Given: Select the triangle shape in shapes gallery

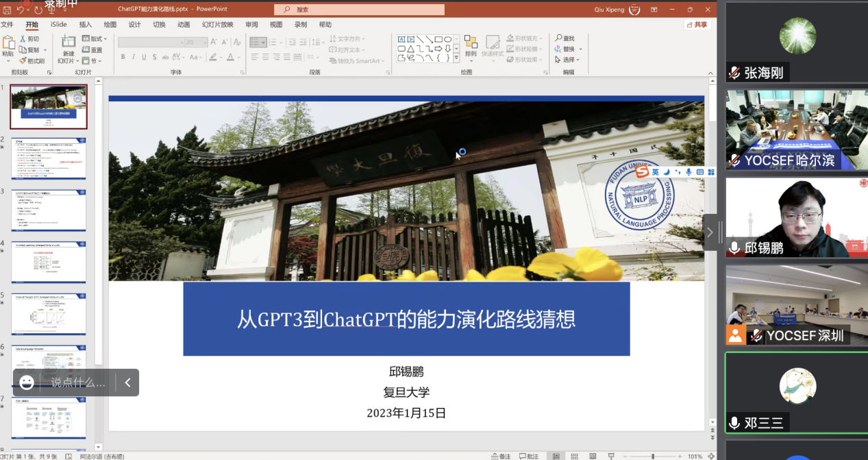Looking at the screenshot, I should [410, 49].
